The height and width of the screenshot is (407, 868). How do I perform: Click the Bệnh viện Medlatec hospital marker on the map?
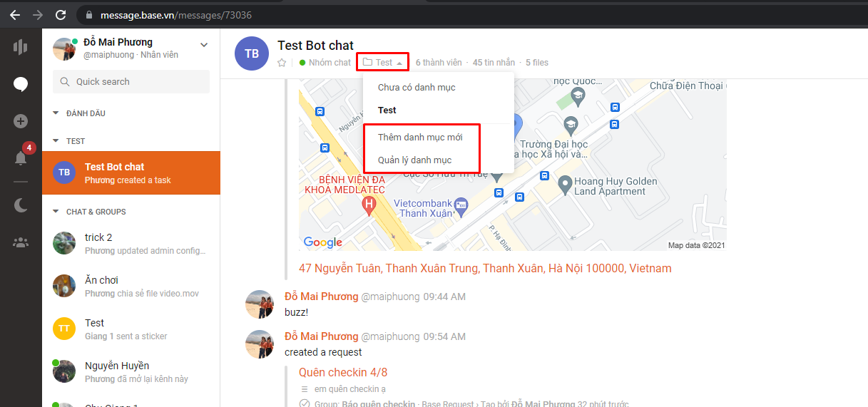pyautogui.click(x=369, y=207)
